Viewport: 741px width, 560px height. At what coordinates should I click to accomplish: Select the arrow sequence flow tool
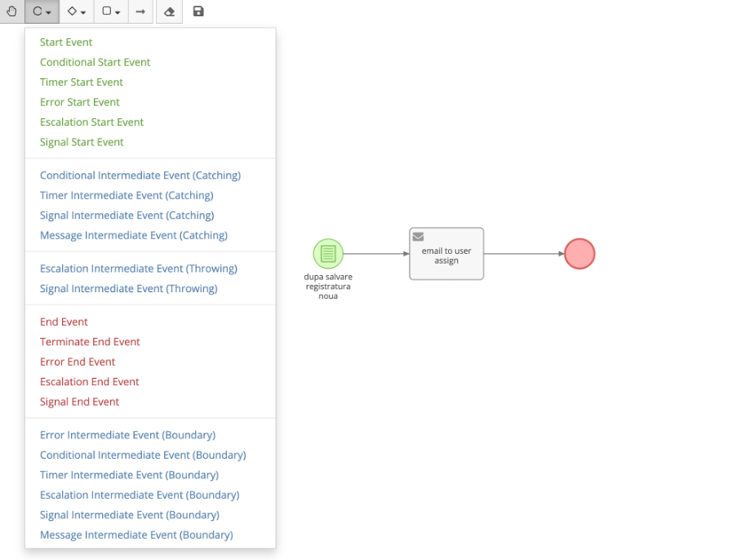coord(140,11)
